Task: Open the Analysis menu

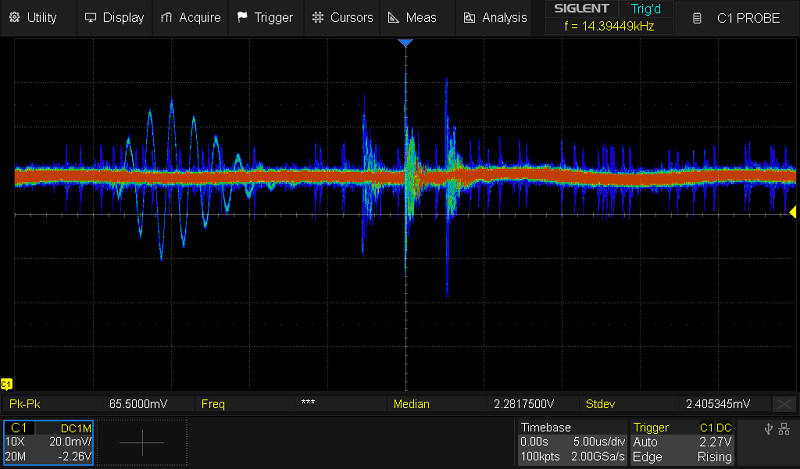Action: (x=496, y=18)
